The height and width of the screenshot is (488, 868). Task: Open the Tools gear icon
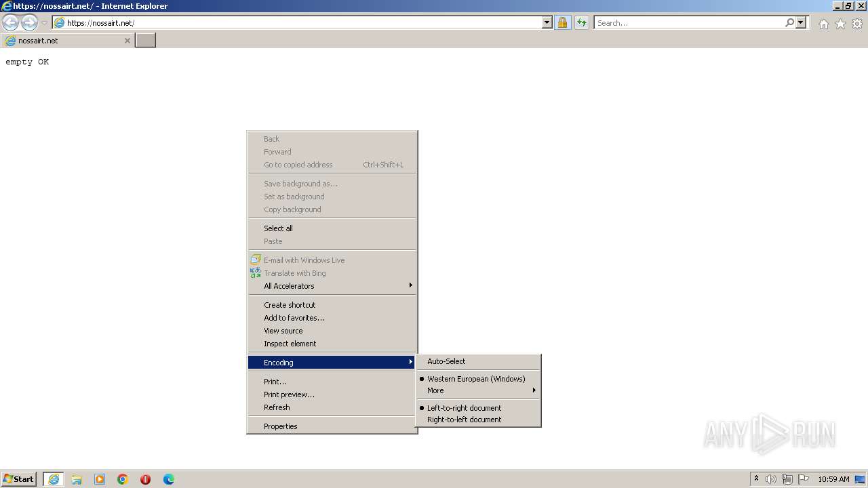pos(857,24)
